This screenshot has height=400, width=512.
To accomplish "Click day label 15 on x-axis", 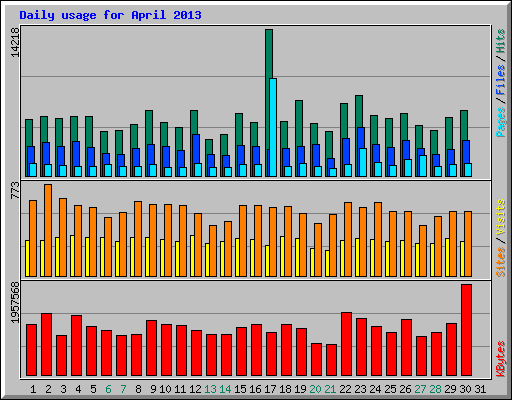I will coord(240,389).
